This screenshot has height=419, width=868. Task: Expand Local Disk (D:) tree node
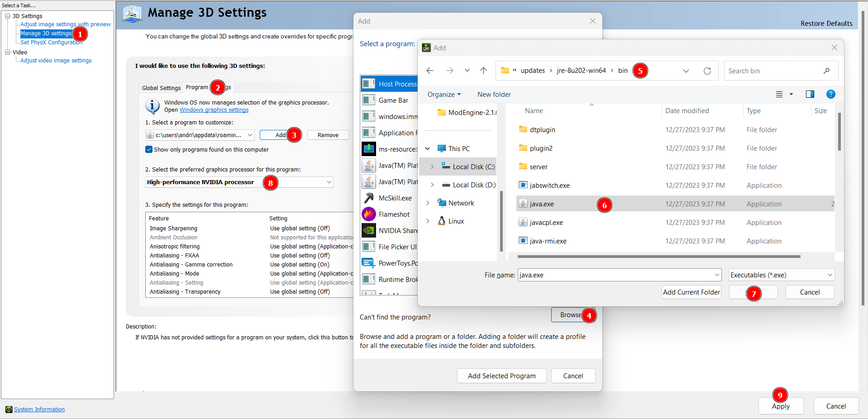(432, 185)
